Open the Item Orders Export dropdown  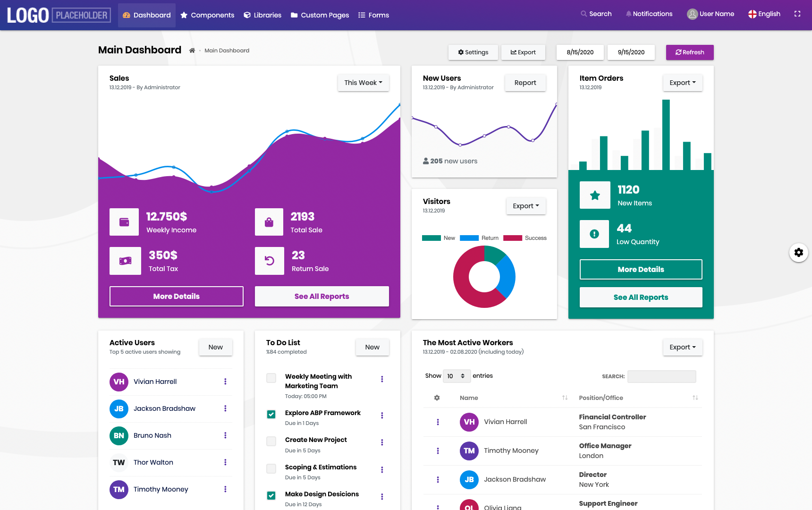point(683,83)
